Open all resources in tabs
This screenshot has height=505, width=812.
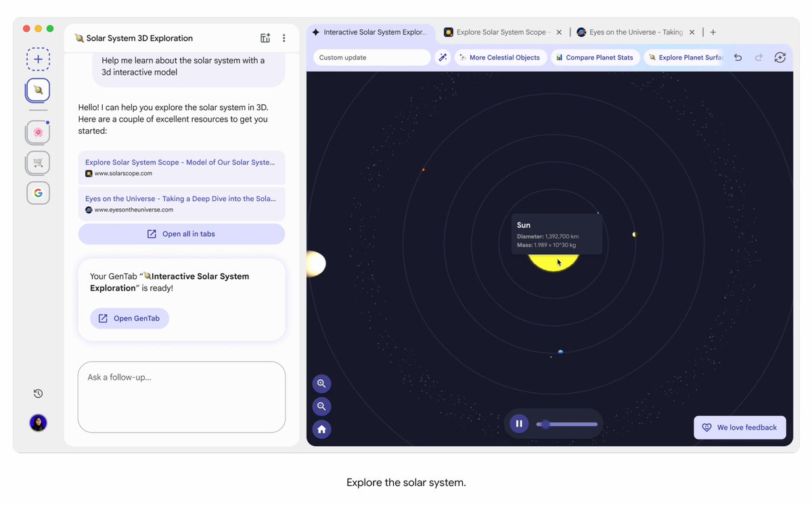181,233
